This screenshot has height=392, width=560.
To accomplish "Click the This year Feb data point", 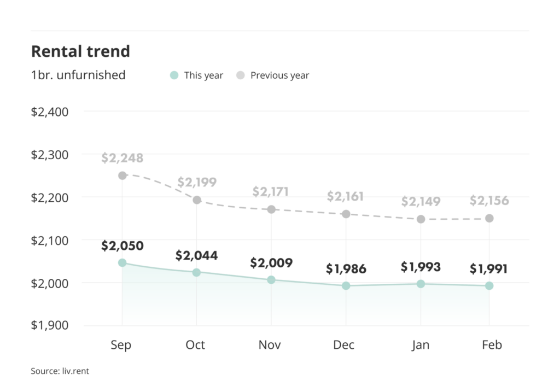I will 489,285.
